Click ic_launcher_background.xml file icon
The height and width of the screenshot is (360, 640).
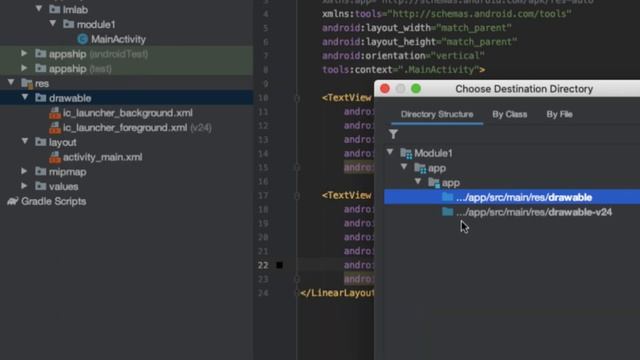[x=55, y=113]
